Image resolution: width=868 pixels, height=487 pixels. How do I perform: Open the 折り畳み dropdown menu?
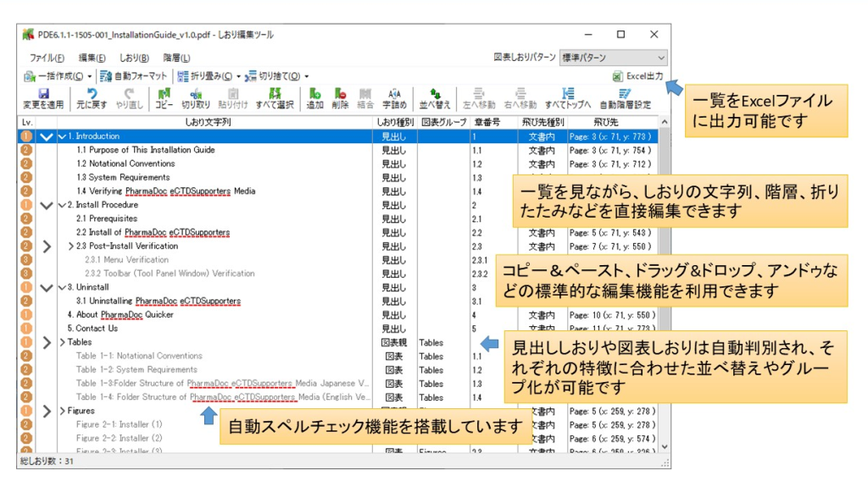click(x=209, y=76)
